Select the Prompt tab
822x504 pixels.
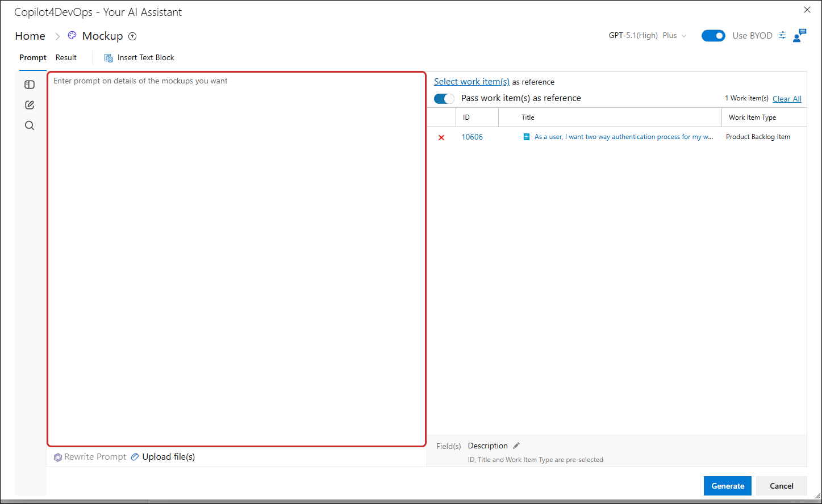pyautogui.click(x=33, y=57)
